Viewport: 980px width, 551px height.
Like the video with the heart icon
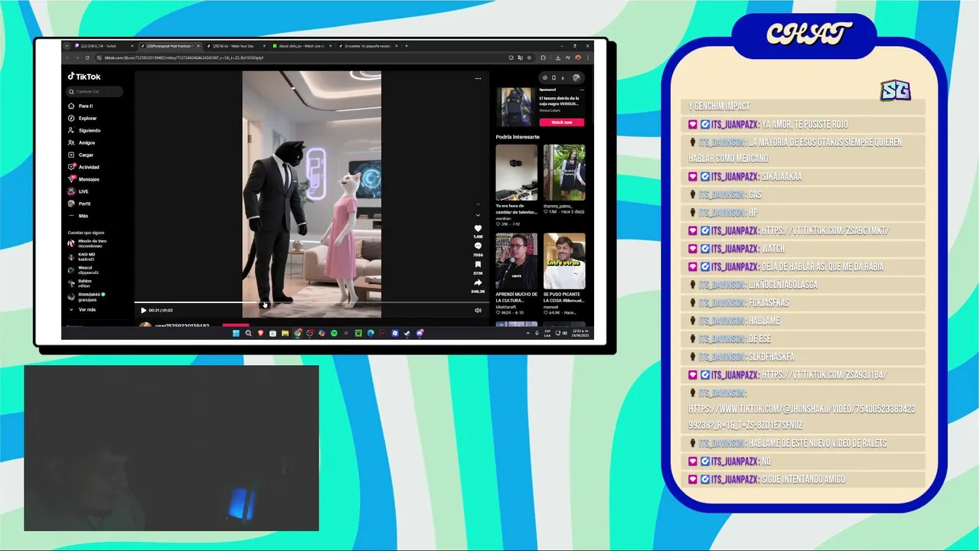pyautogui.click(x=478, y=228)
